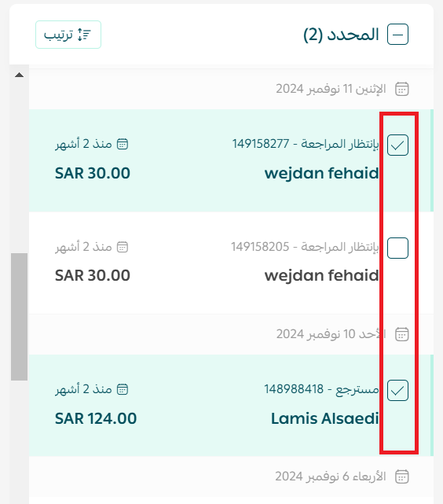Click the sort arrows icon beside ترتيب

click(x=84, y=35)
